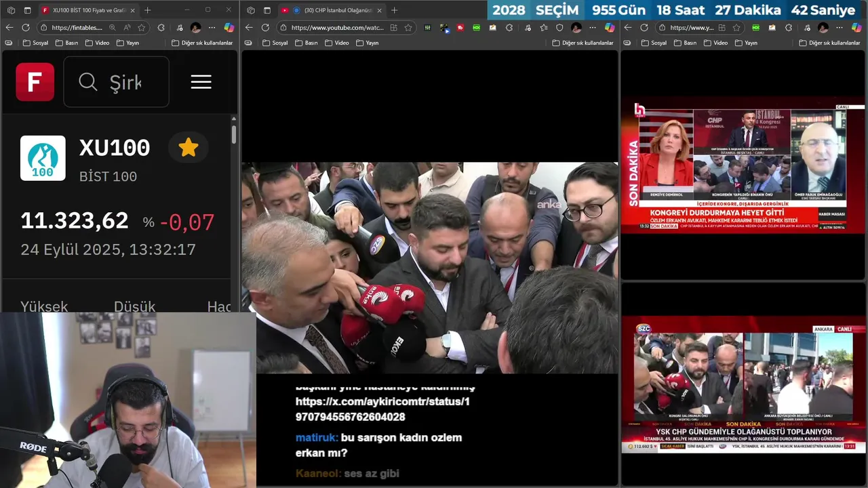Open Settings and more in YouTube window

coord(593,28)
